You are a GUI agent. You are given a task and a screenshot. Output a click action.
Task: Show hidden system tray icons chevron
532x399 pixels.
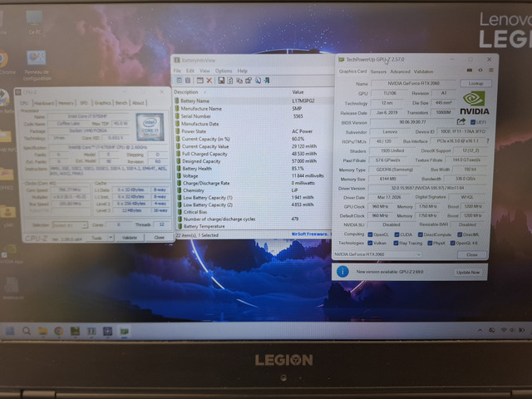(x=480, y=330)
